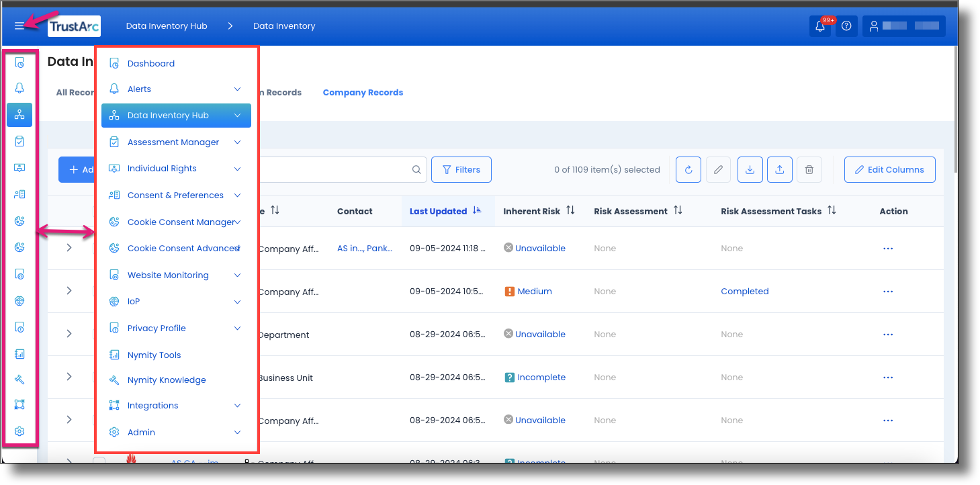Screen dimensions: 980x485
Task: Click the Completed risk assessment task link
Action: [x=745, y=292]
